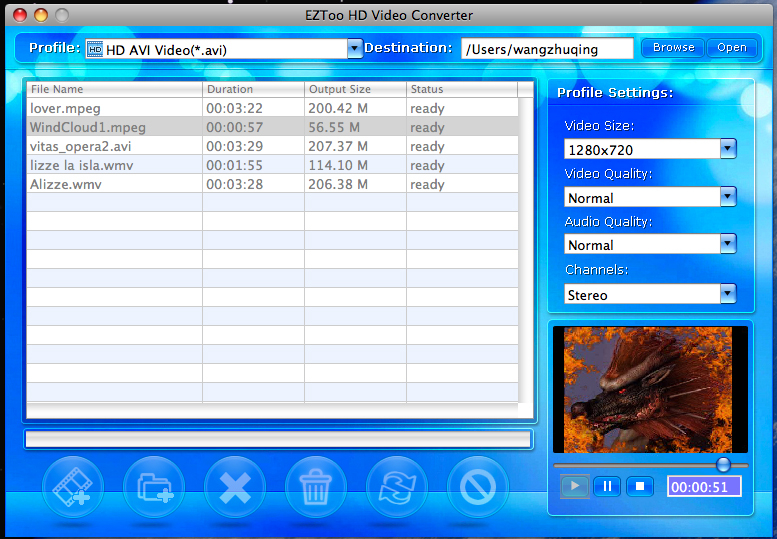This screenshot has width=777, height=539.
Task: Select the lover.mpeg row
Action: [x=273, y=108]
